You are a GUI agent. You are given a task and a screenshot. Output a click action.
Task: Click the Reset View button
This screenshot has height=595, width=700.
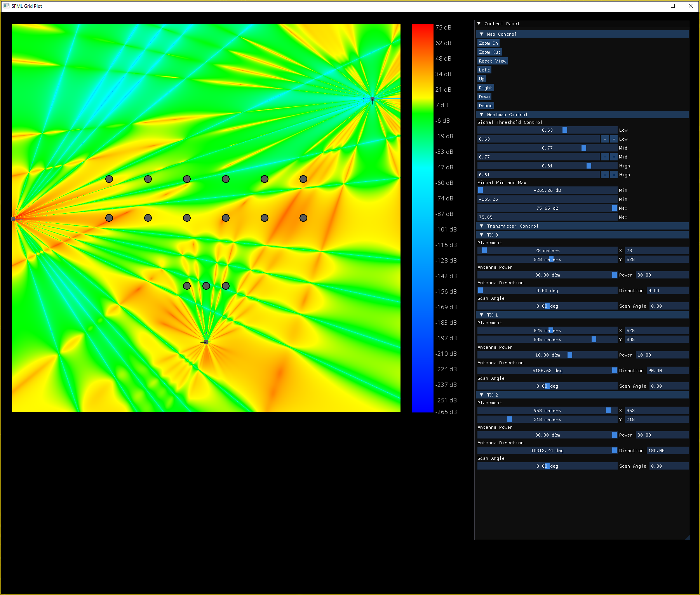[x=492, y=61]
